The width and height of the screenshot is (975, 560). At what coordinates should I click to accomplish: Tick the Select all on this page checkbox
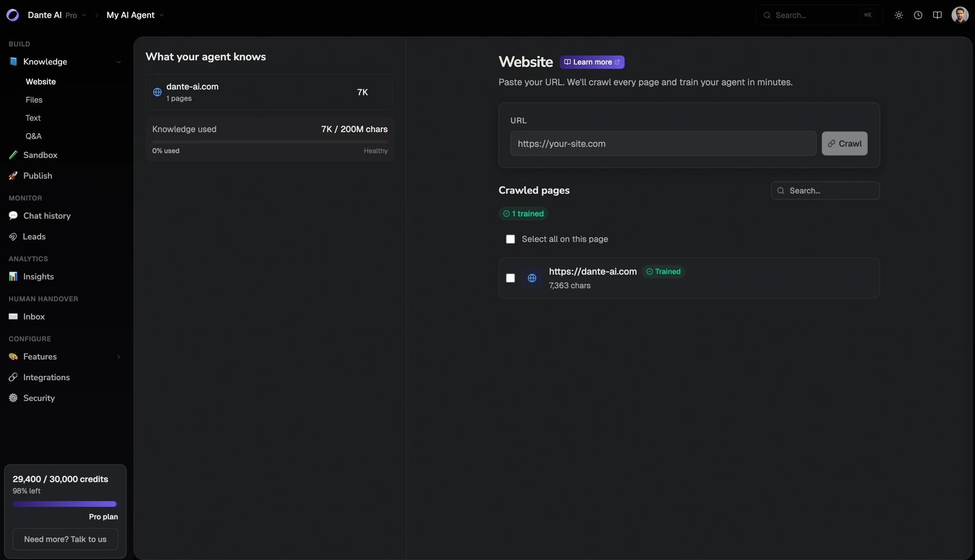point(510,239)
